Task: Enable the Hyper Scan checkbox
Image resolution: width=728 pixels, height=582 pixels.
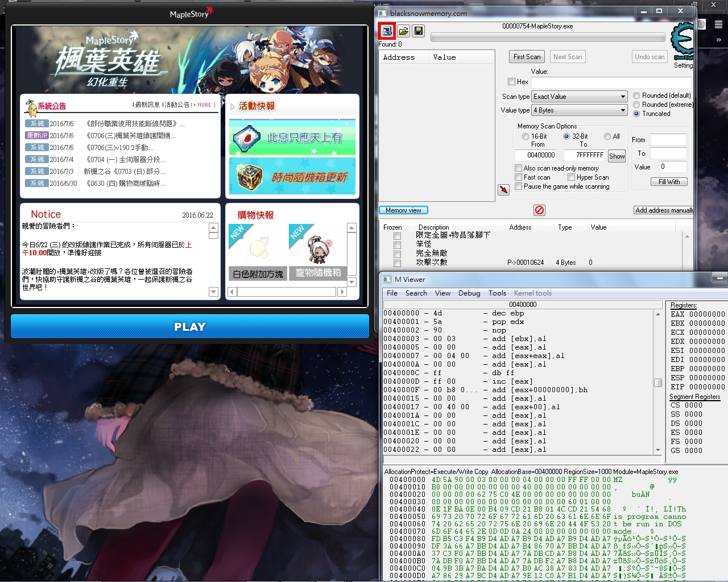Action: 571,177
